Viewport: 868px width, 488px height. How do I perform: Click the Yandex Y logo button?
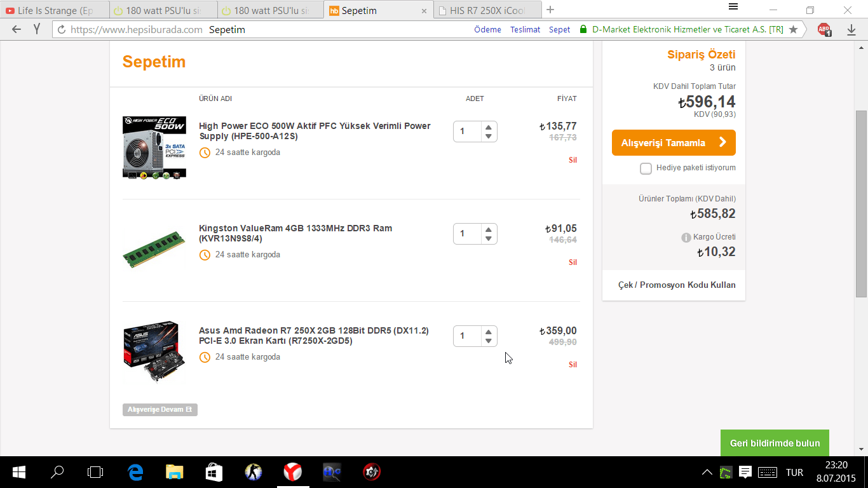point(37,29)
